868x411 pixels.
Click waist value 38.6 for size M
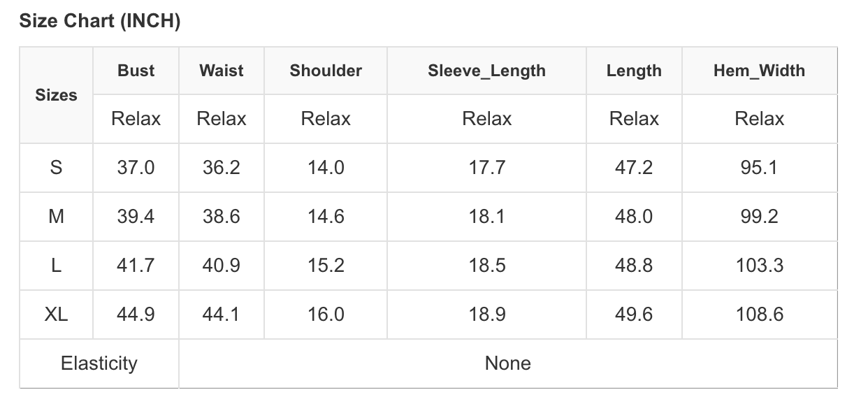click(221, 217)
